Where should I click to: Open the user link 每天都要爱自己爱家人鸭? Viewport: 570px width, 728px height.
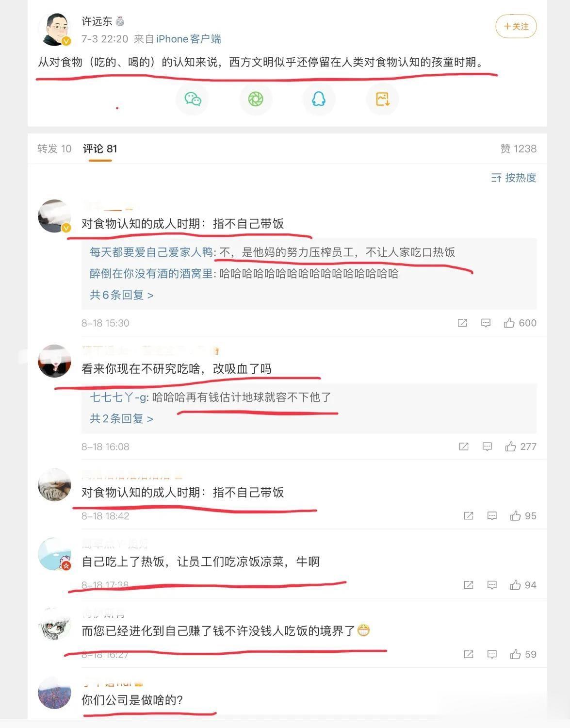click(151, 252)
